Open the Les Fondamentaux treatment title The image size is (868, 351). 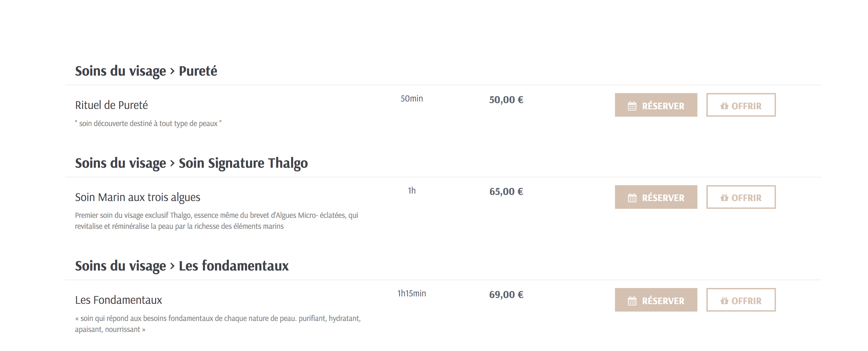click(x=118, y=300)
